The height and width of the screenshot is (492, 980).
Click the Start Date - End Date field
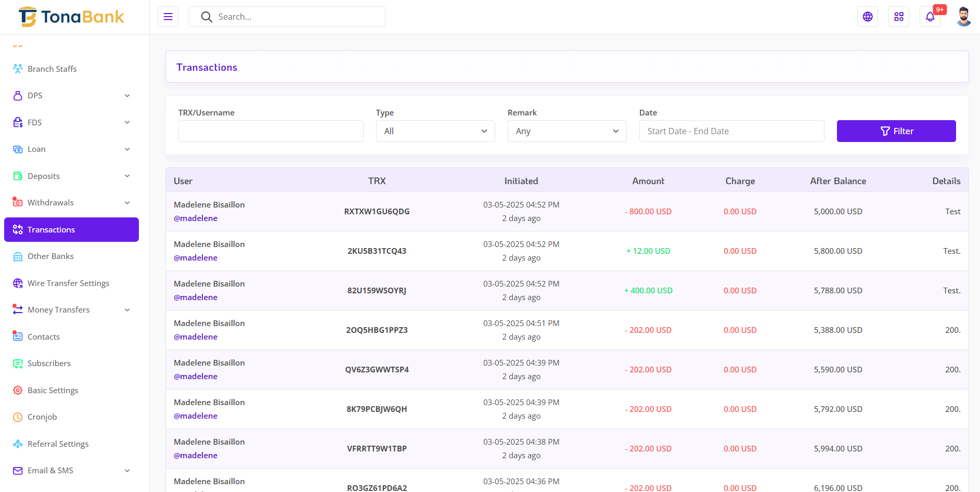[731, 131]
